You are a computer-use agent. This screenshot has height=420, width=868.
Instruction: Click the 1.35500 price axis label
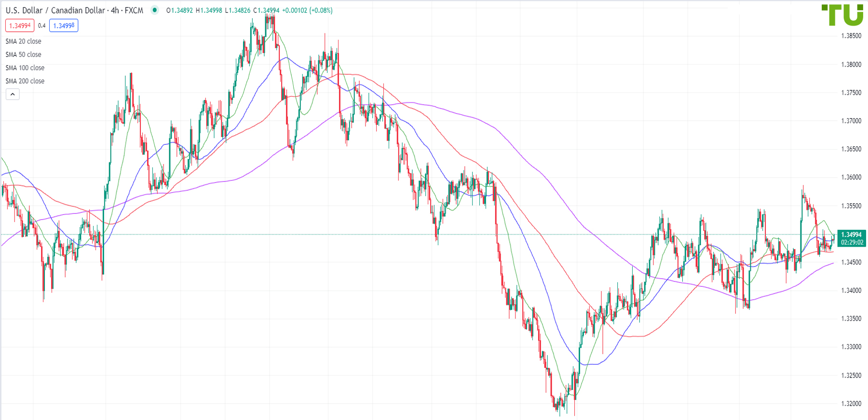851,206
